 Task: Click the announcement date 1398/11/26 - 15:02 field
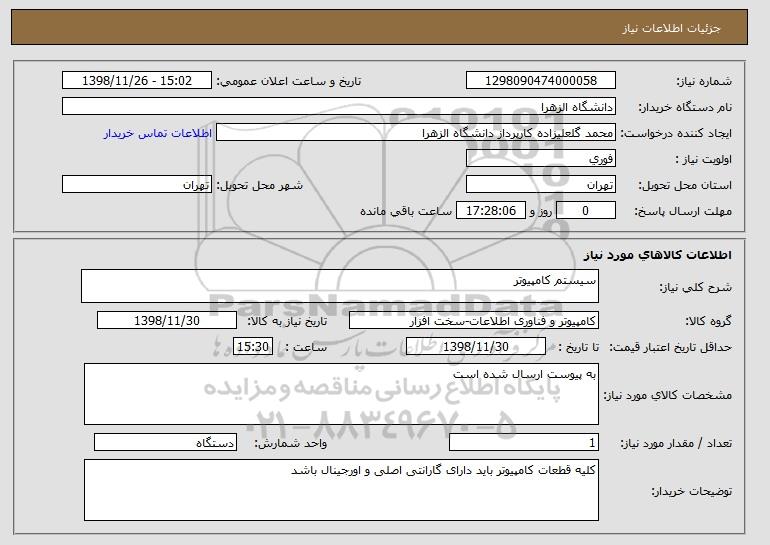(137, 81)
